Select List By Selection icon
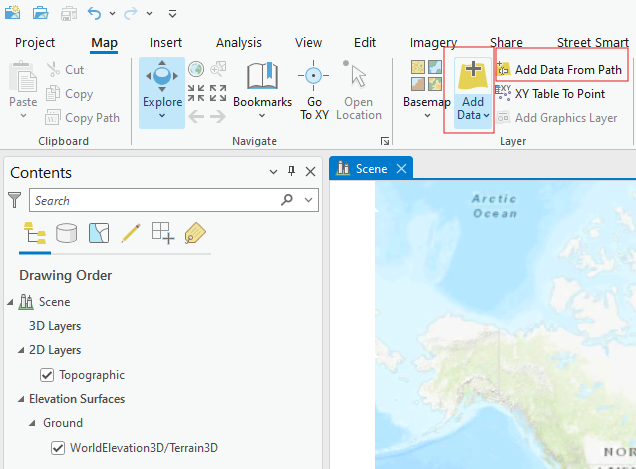Screen dimensions: 636x469 [98, 234]
